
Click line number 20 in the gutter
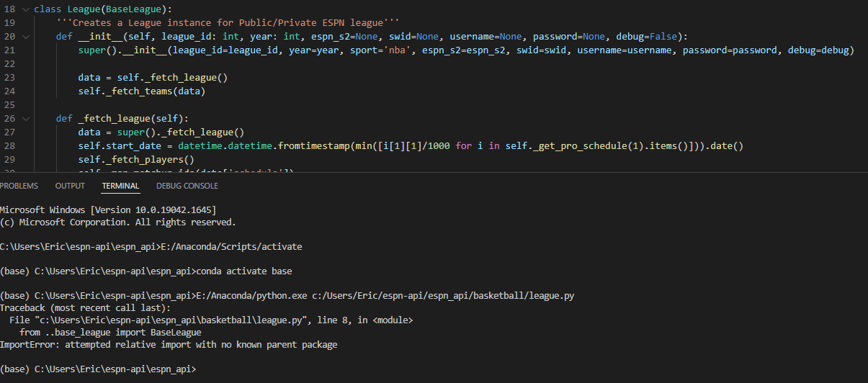tap(10, 37)
